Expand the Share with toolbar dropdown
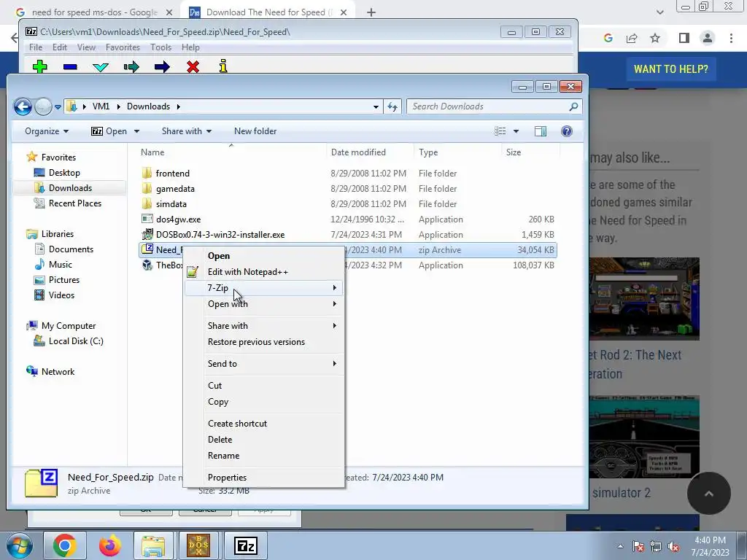The height and width of the screenshot is (560, 747). click(x=186, y=131)
